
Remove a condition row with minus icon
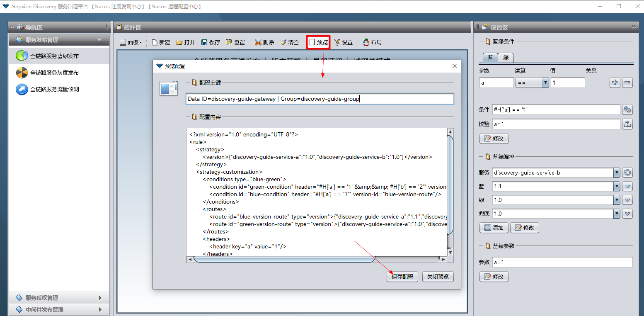[x=627, y=83]
